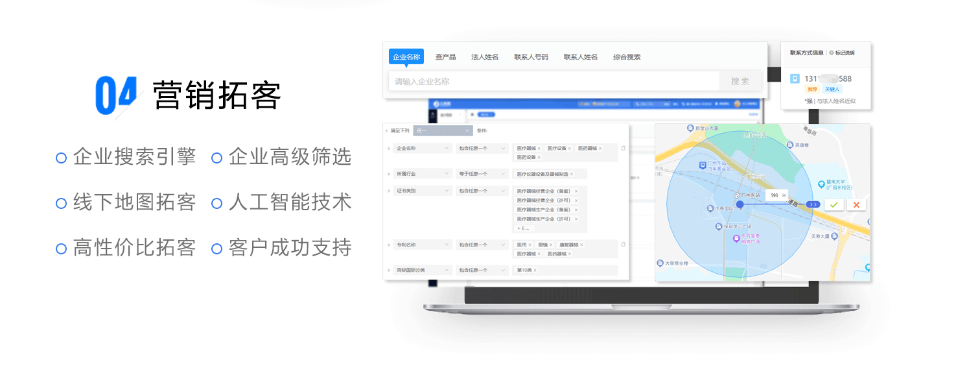Screen dimensions: 980x388
Task: Click the 标记说明 info icon
Action: tap(832, 53)
